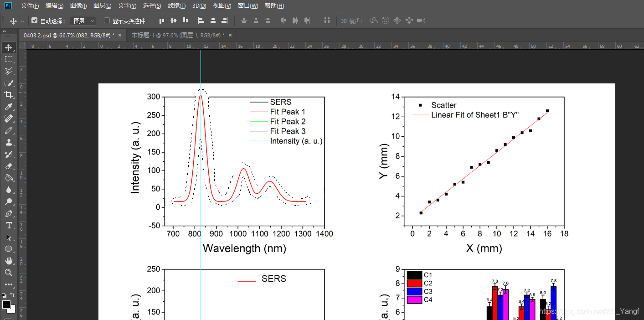
Task: Open the 文件(F) menu
Action: (x=30, y=5)
